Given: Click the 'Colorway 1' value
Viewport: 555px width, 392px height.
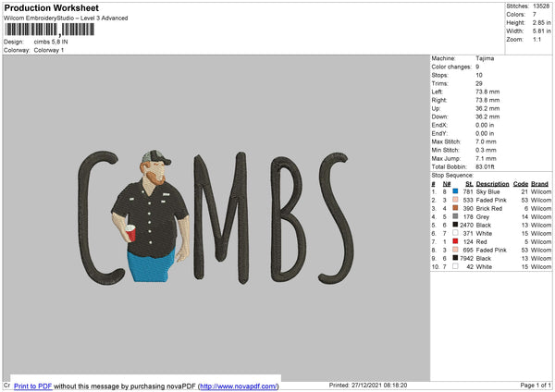Looking at the screenshot, I should coord(49,50).
